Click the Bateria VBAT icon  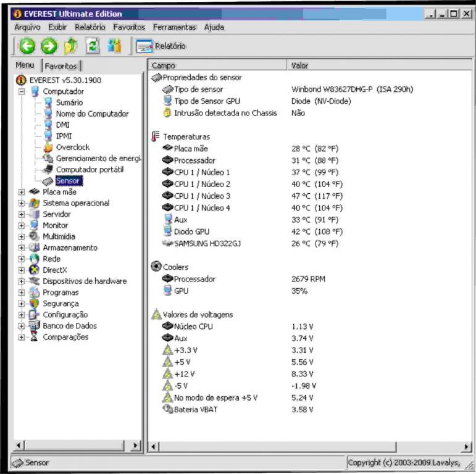pos(167,409)
